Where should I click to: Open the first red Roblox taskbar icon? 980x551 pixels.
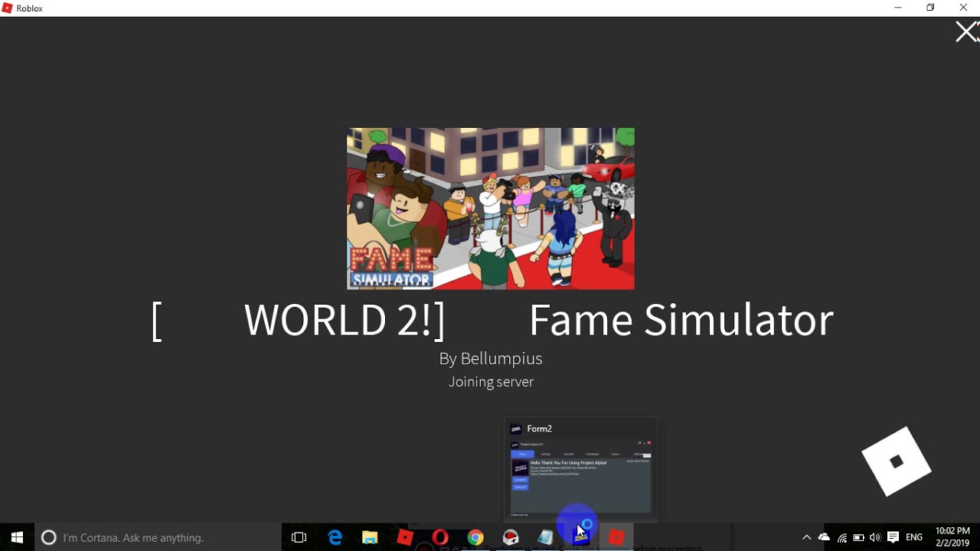pos(405,537)
